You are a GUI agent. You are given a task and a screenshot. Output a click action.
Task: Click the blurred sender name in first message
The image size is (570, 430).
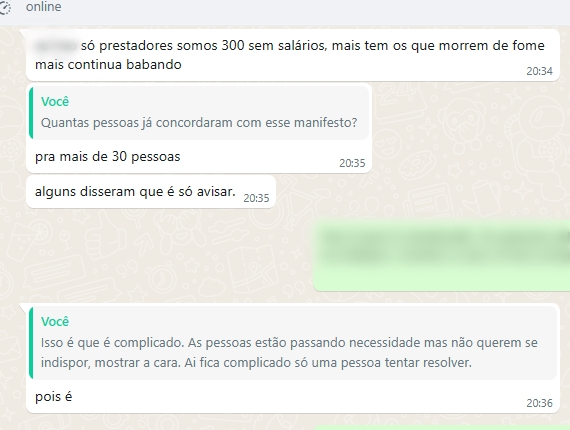tap(56, 46)
